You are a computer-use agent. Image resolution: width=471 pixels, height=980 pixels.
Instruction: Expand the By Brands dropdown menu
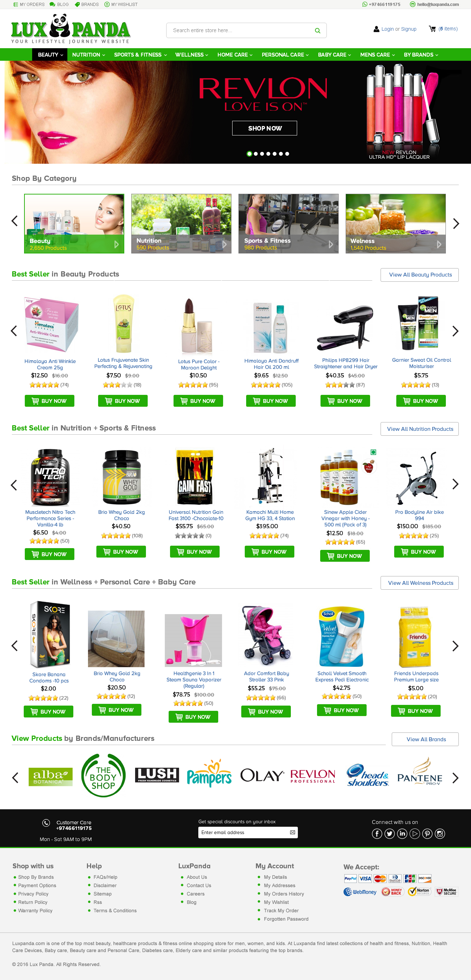(x=421, y=55)
